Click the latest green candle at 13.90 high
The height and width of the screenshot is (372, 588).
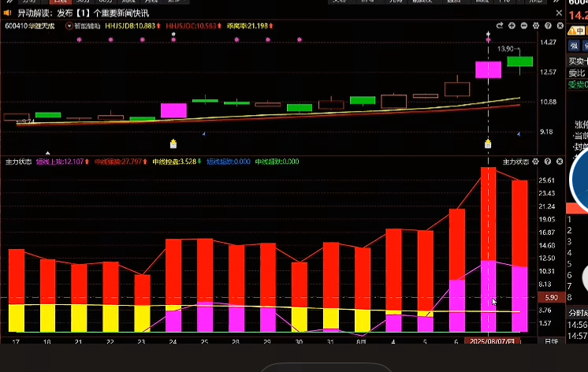[x=519, y=61]
